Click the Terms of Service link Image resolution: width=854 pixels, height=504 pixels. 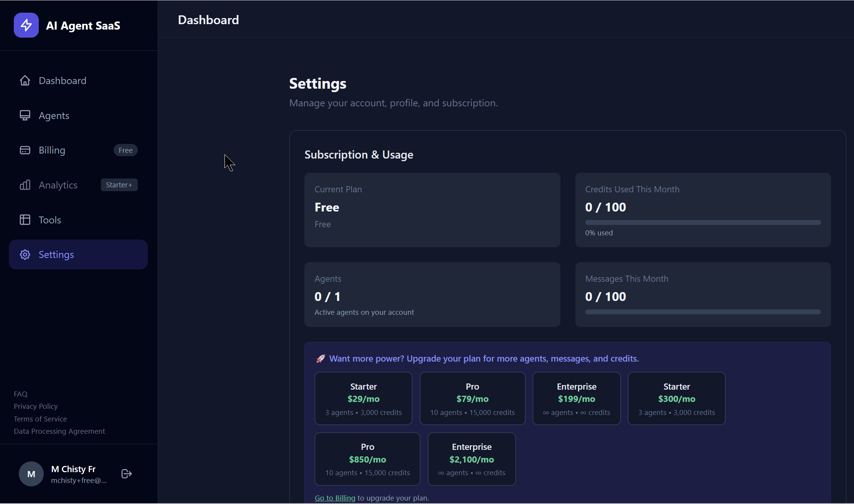click(x=40, y=419)
